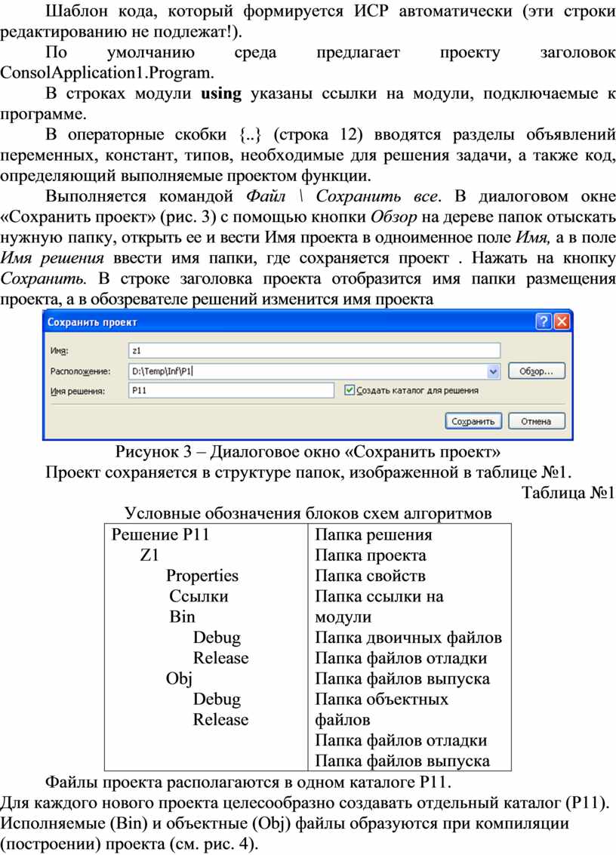Click 'Папка свойств' table cell text
Screen dimensions: 616x855
(370, 576)
